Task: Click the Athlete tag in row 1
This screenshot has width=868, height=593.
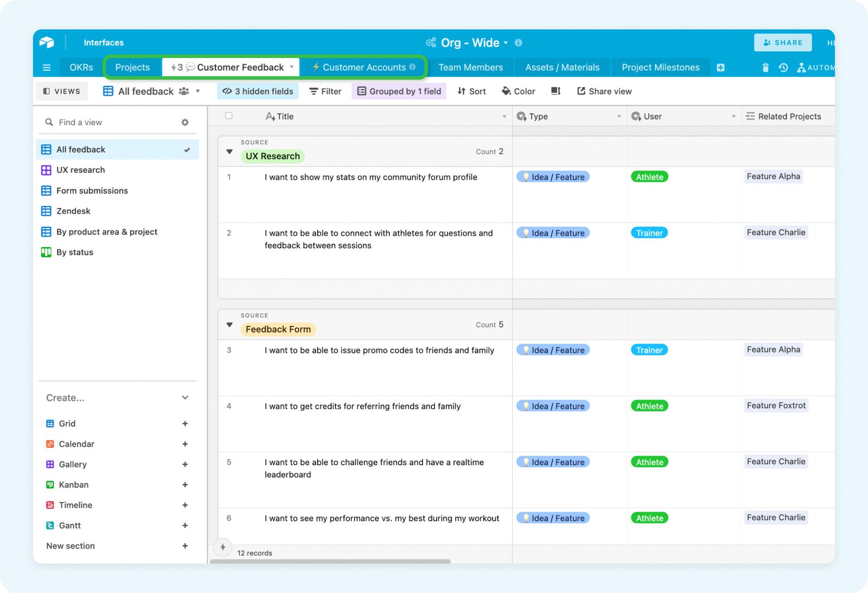Action: pos(649,177)
